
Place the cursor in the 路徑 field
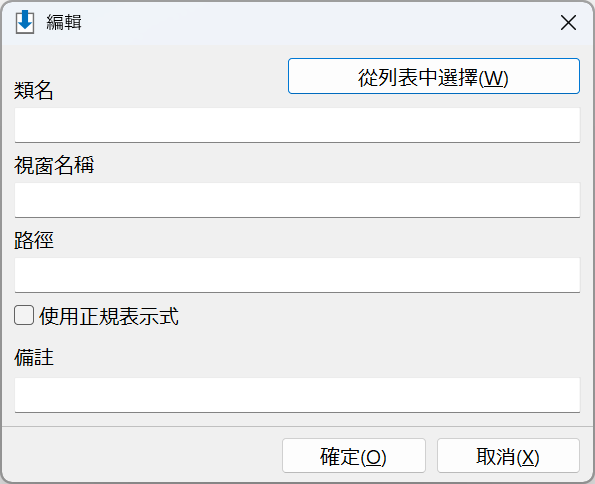tap(297, 275)
